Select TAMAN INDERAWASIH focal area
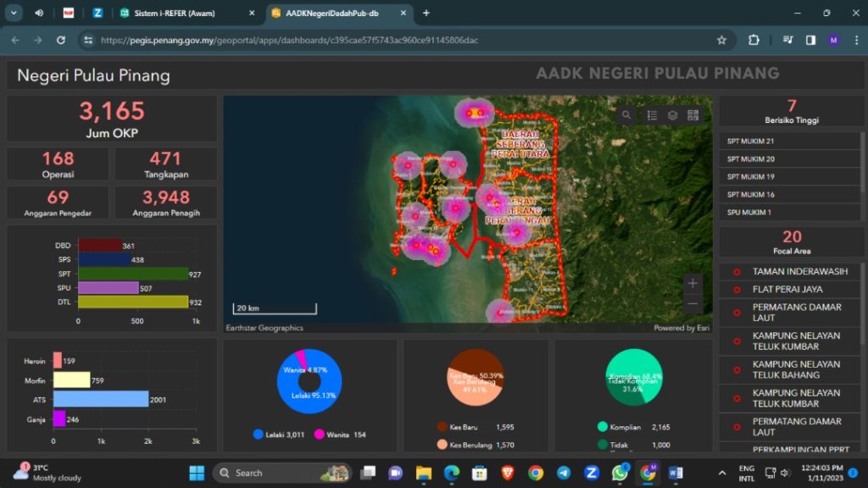This screenshot has width=868, height=488. (x=799, y=272)
